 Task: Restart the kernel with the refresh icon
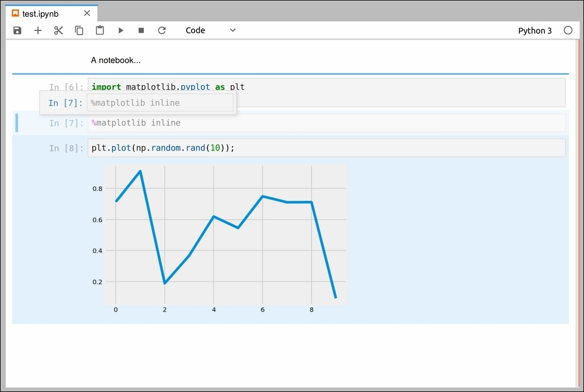coord(162,30)
